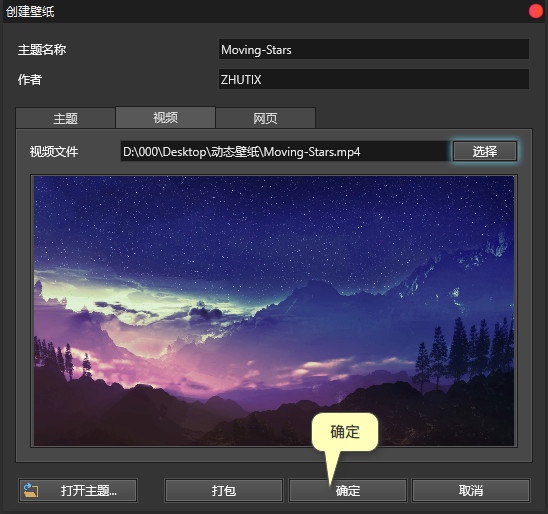Focus the 视频文件 path field
Screen dimensions: 548x514
coord(285,151)
